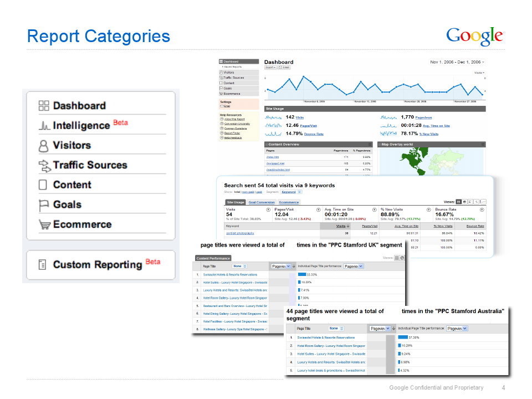Select Goals in the small dashboard sidebar
This screenshot has width=532, height=399.
239,88
